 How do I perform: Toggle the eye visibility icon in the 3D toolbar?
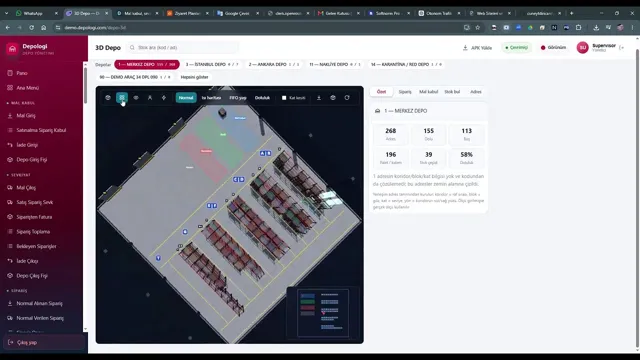click(x=136, y=98)
